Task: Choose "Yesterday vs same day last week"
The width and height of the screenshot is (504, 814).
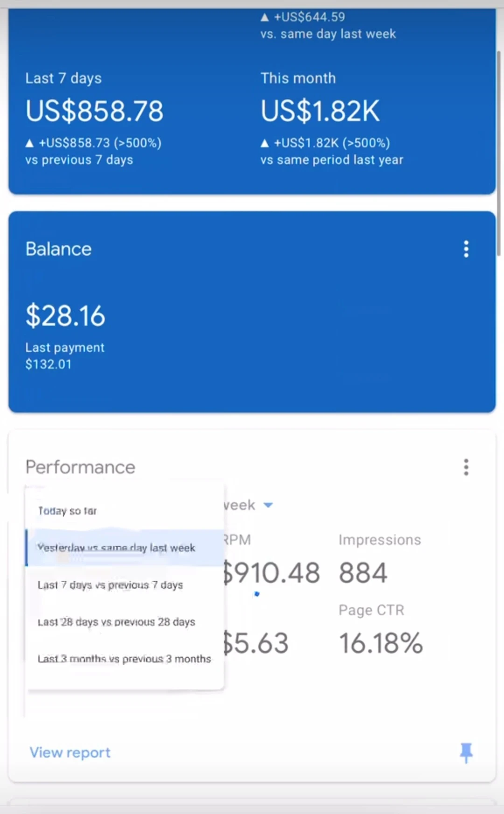Action: (116, 548)
